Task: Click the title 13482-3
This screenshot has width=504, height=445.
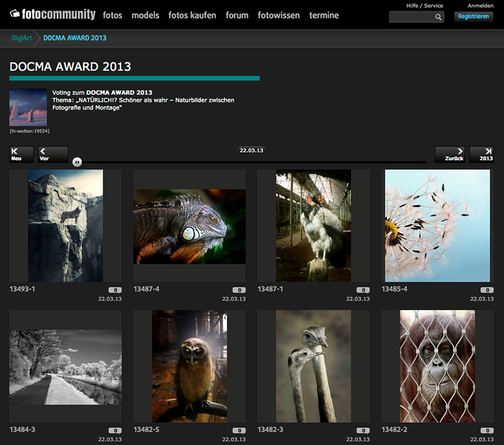Action: [x=270, y=429]
